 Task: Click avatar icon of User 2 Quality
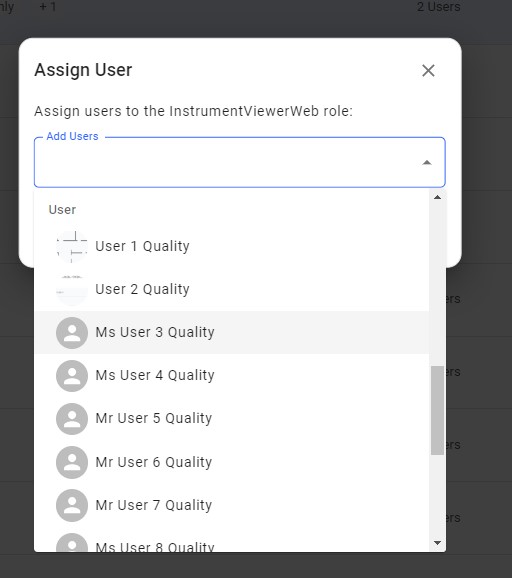coord(72,290)
